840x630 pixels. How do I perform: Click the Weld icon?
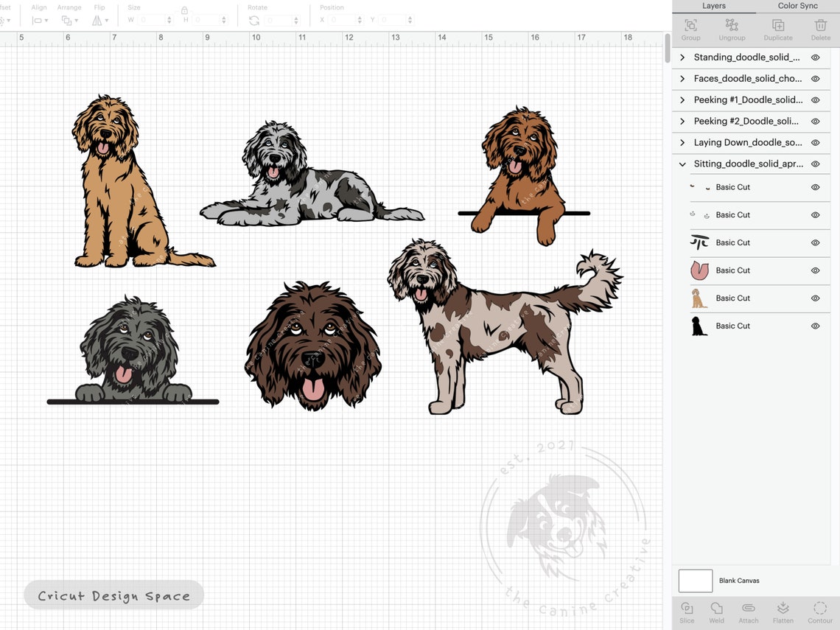716,612
